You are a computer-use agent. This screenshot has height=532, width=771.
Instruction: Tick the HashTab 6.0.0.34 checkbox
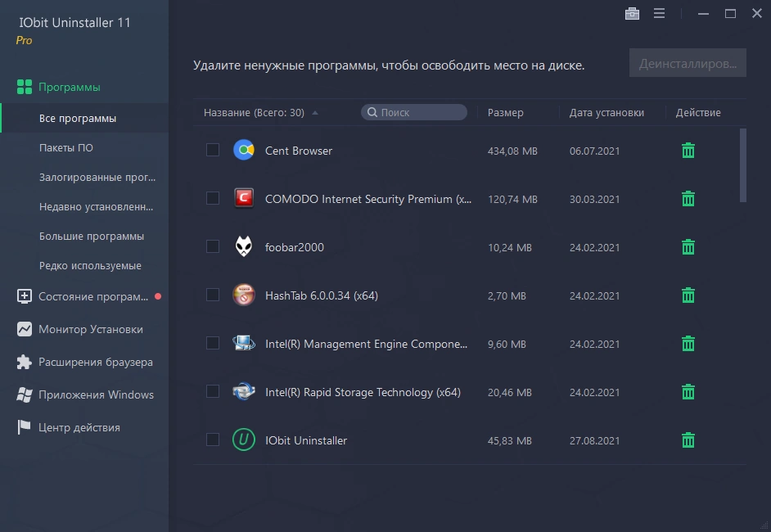[x=213, y=295]
